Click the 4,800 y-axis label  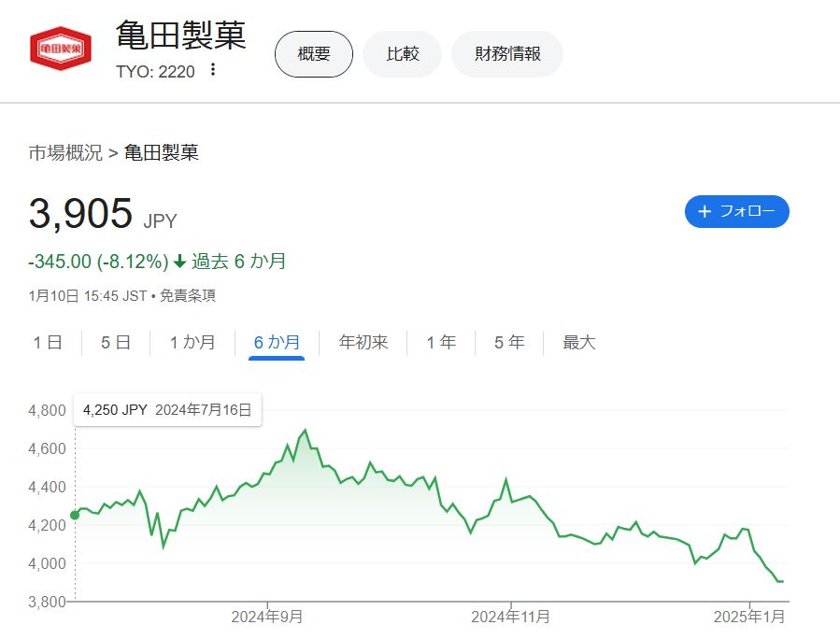[47, 411]
